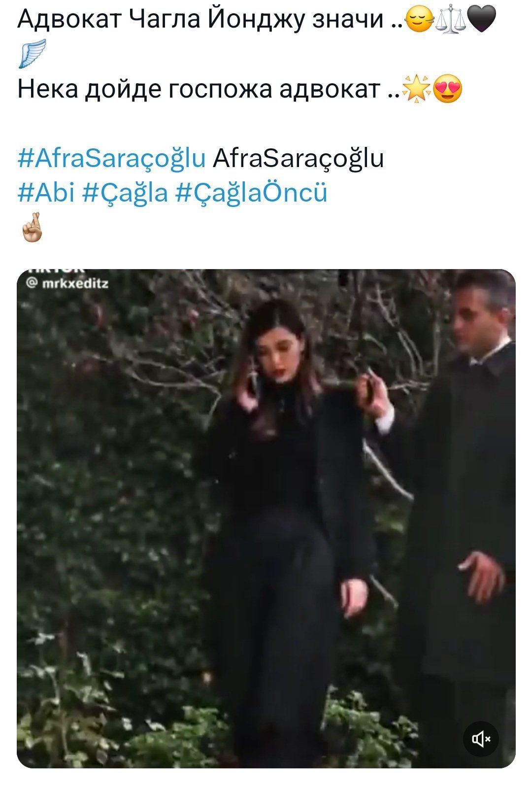Click the cropped TikTok logo above watermark
The height and width of the screenshot is (789, 532).
click(56, 271)
